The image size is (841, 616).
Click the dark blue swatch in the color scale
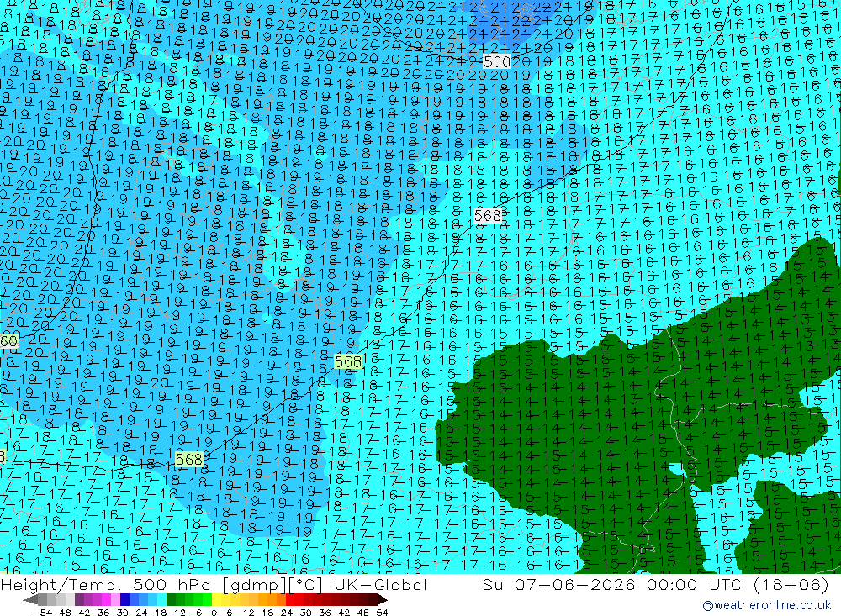(x=124, y=600)
